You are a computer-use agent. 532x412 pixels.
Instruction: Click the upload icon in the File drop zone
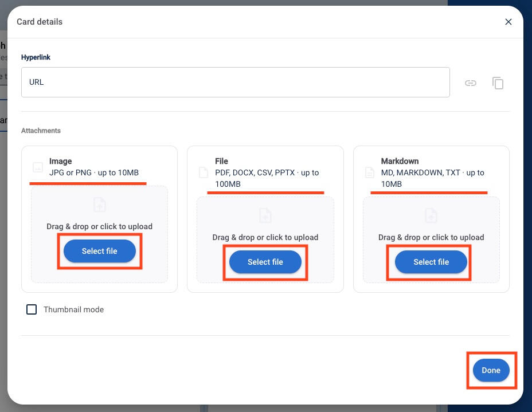265,215
